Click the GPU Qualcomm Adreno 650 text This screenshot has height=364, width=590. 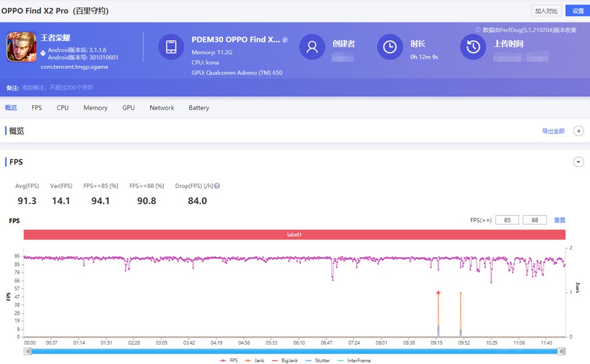pyautogui.click(x=237, y=73)
